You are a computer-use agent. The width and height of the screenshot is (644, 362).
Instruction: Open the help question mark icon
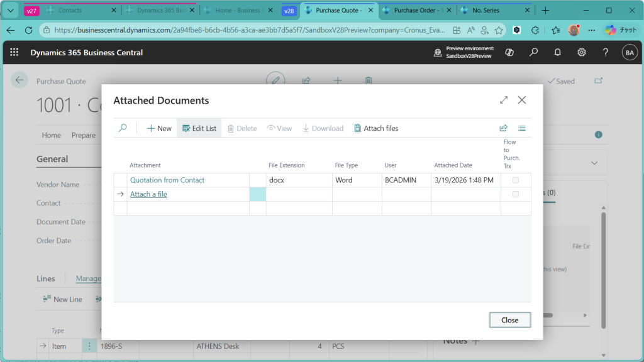tap(606, 53)
